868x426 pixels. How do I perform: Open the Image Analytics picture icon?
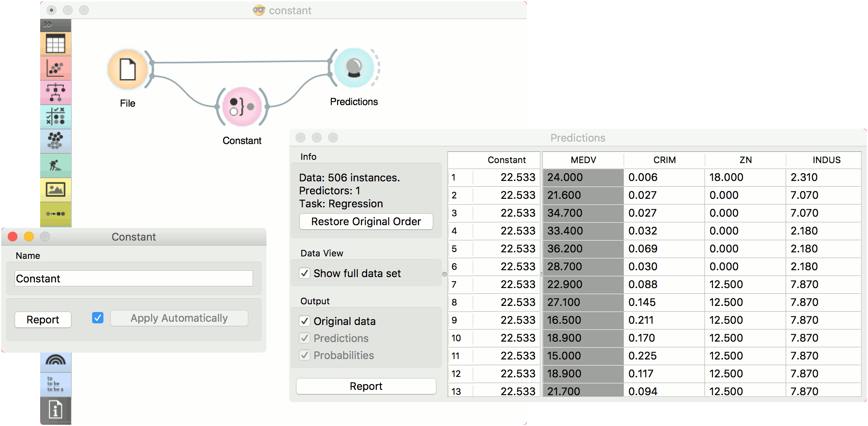[x=56, y=189]
